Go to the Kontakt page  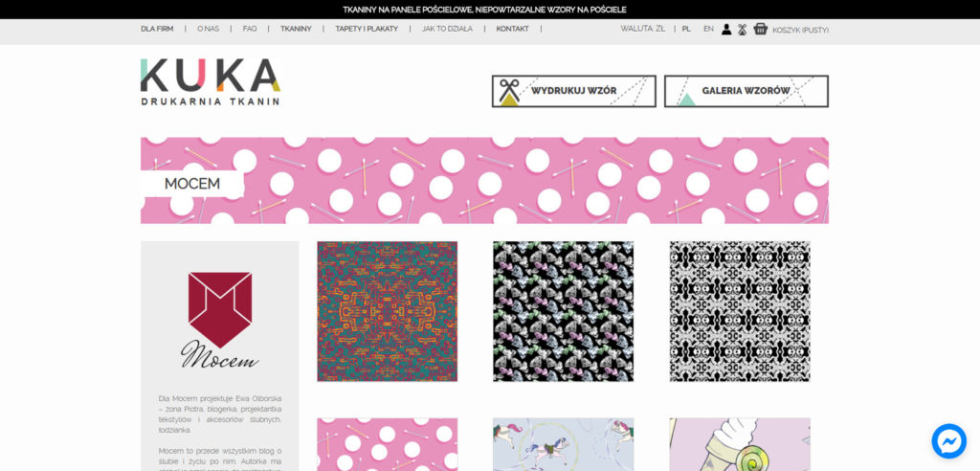tap(512, 29)
